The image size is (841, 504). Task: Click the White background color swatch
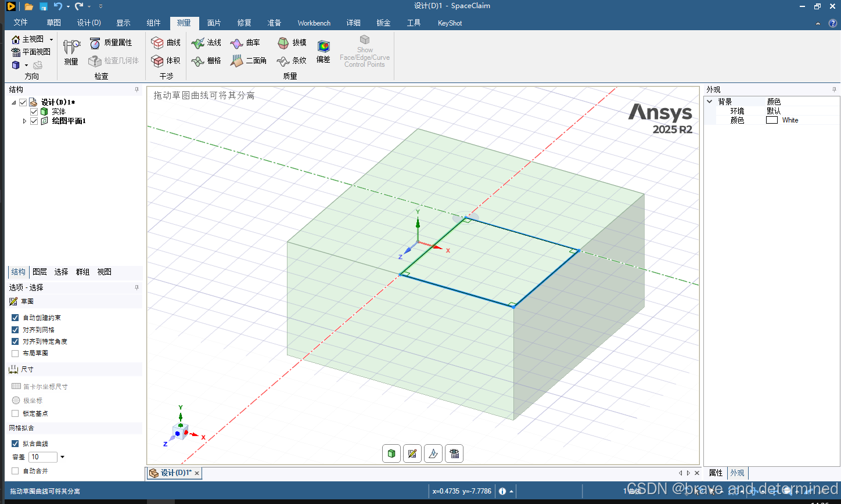coord(772,120)
